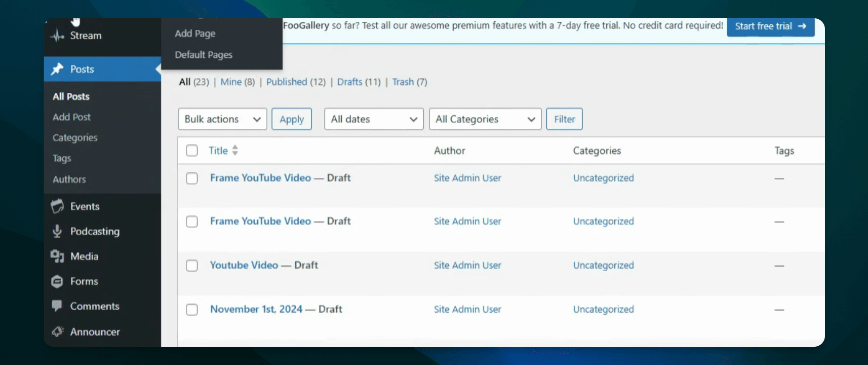Tick the checkbox for Youtube Video draft

[192, 266]
